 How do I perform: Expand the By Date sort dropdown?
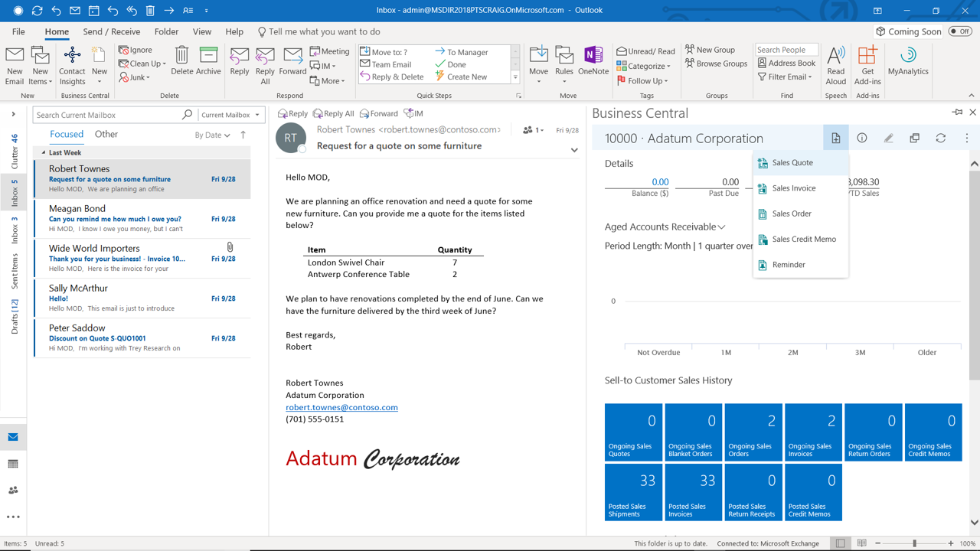pos(212,135)
